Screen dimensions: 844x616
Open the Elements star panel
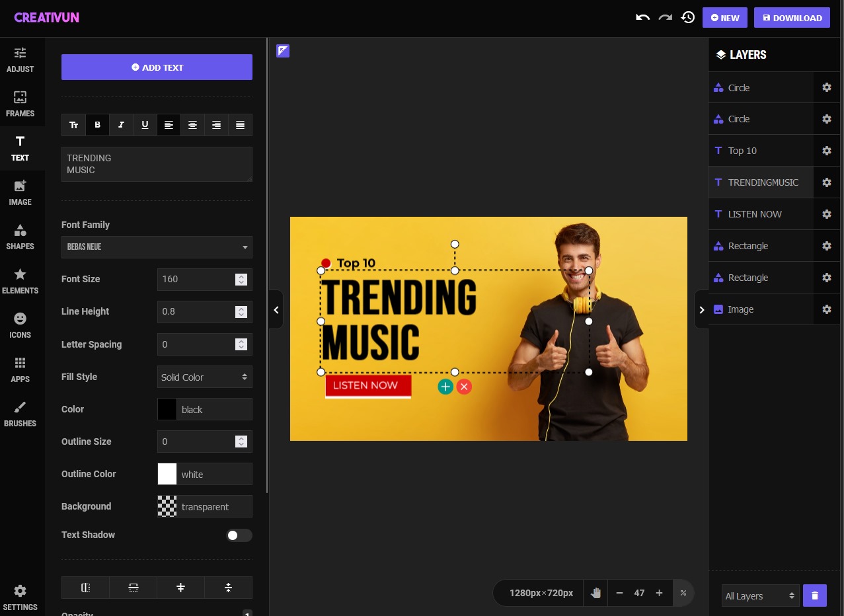point(20,281)
